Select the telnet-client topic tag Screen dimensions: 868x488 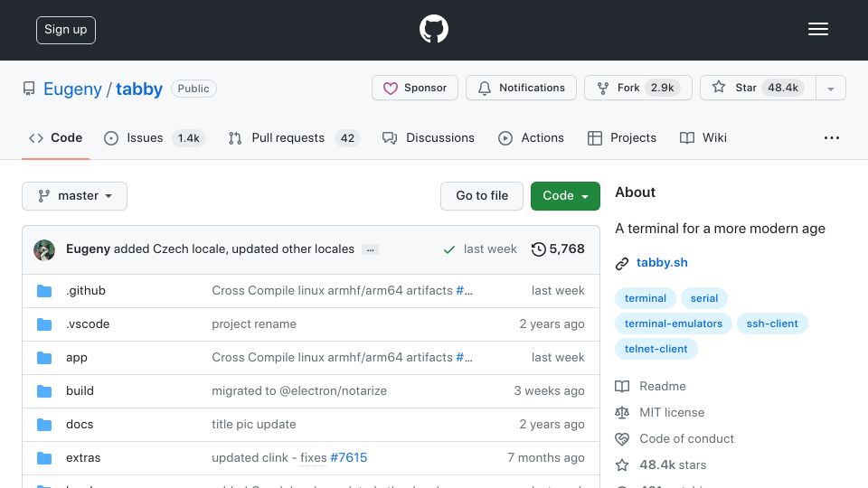(656, 349)
